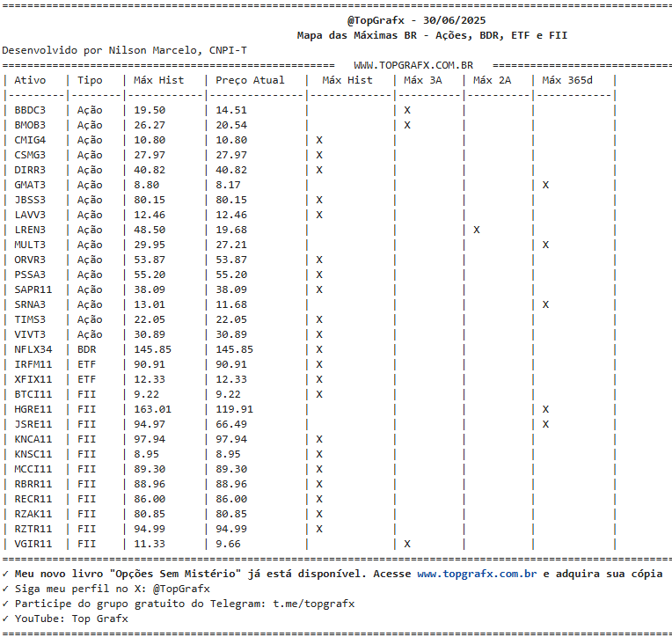Select the KNCA11 ticker cell
672x637 pixels.
(33, 439)
